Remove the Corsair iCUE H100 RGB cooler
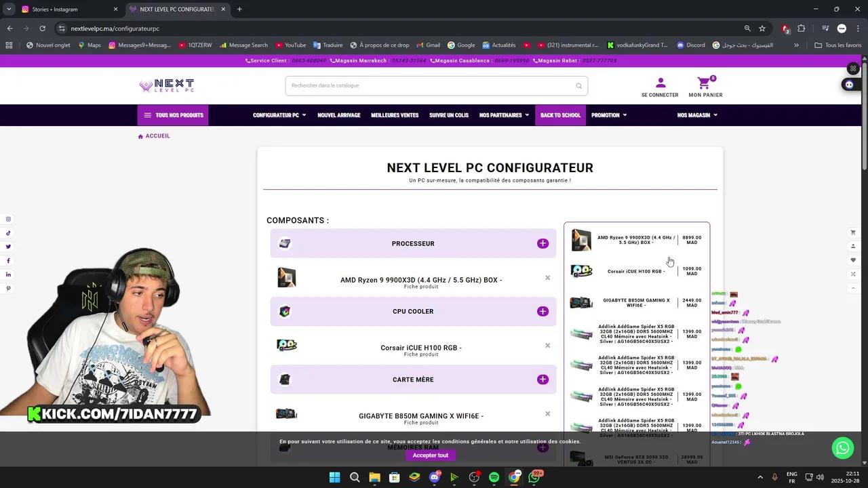The width and height of the screenshot is (868, 488). pyautogui.click(x=547, y=346)
